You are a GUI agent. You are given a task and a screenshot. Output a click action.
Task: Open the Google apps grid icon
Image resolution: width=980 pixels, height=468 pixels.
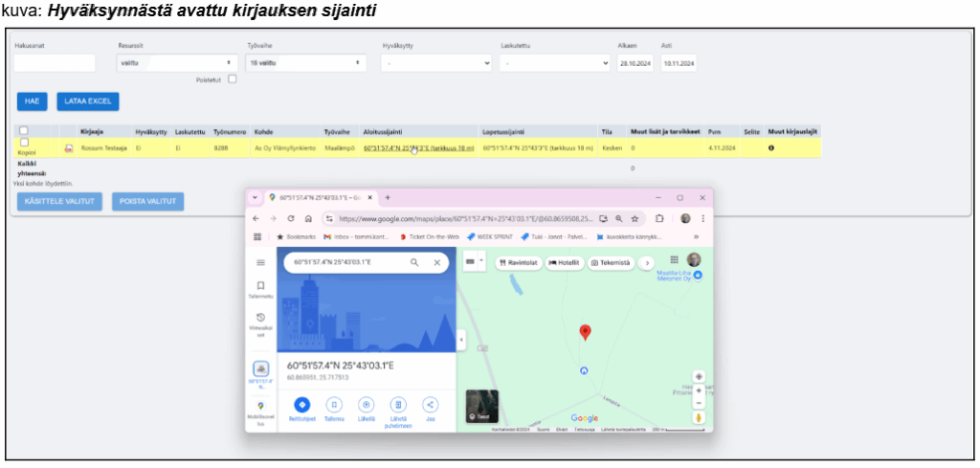674,259
